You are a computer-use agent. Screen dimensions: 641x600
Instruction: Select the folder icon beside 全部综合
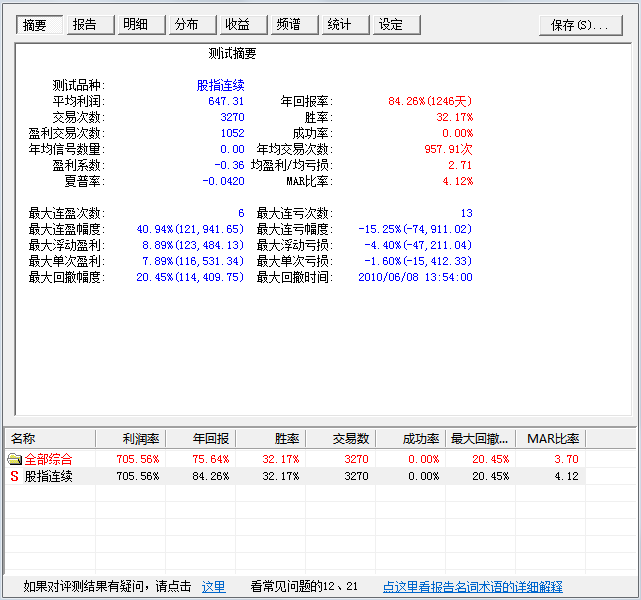[15, 459]
